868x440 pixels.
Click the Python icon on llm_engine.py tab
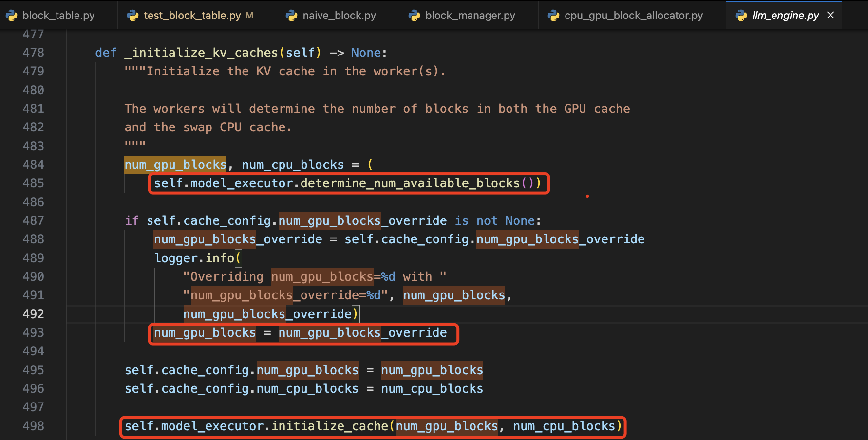pos(741,16)
